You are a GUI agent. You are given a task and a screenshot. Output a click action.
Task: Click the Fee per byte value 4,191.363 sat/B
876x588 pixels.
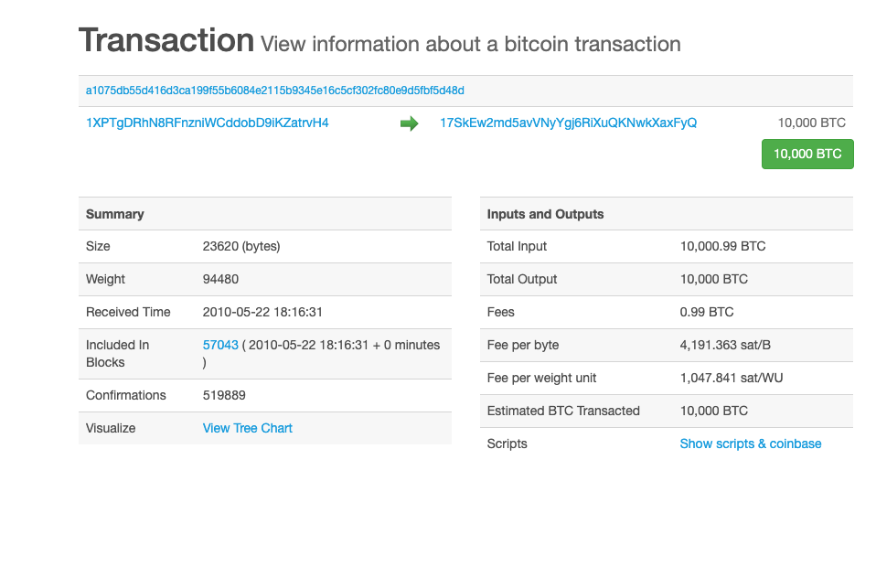pos(728,345)
